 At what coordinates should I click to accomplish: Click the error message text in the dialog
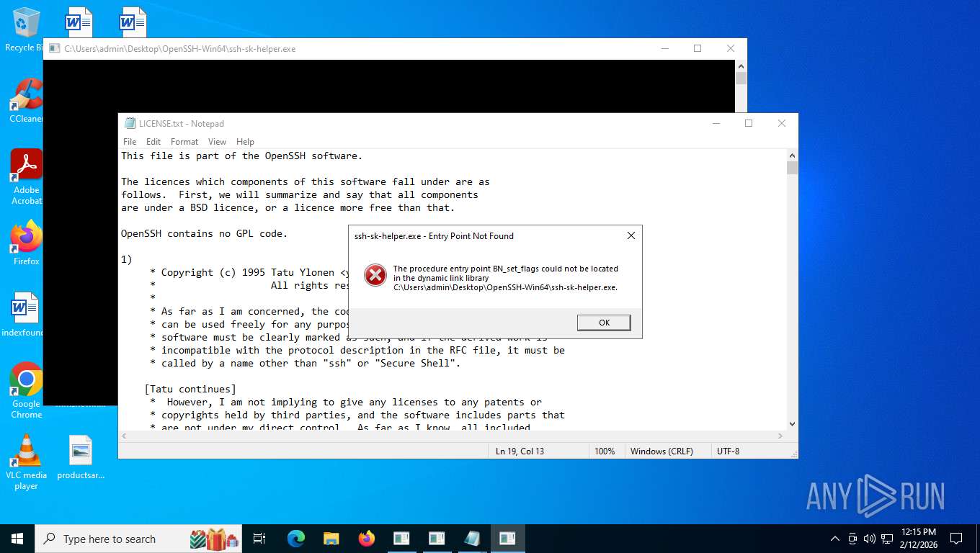[x=505, y=278]
